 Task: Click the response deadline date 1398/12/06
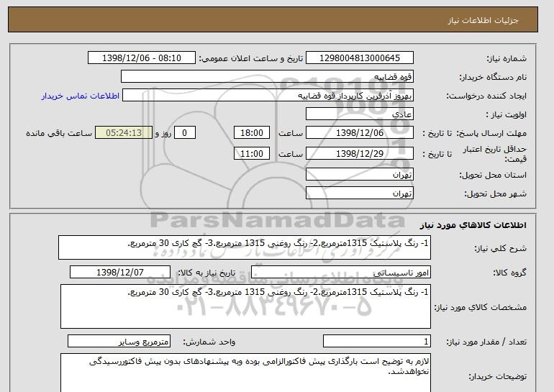[359, 133]
